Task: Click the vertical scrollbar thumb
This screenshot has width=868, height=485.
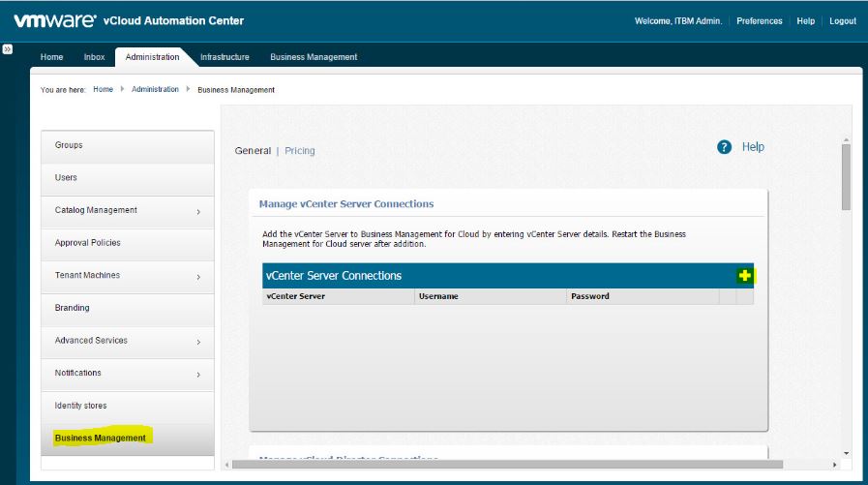Action: pos(846,177)
